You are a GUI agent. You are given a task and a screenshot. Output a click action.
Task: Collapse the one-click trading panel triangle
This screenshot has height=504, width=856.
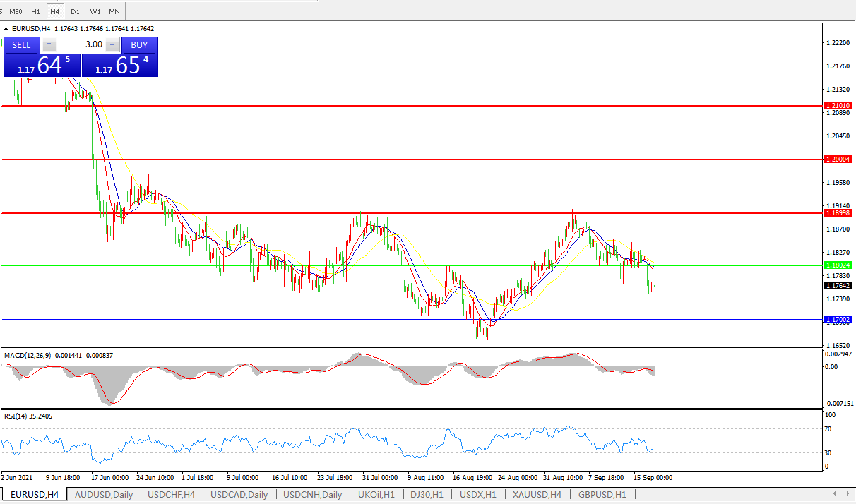click(x=7, y=29)
